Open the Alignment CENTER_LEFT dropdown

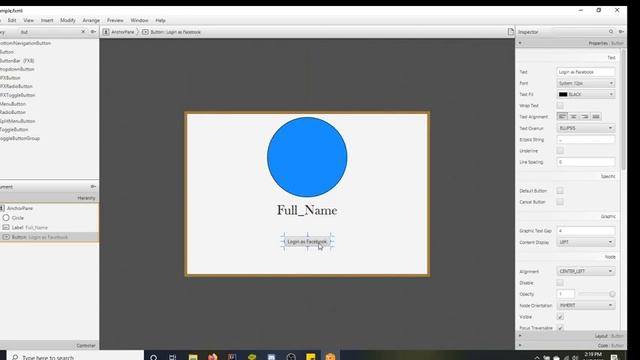(x=586, y=271)
